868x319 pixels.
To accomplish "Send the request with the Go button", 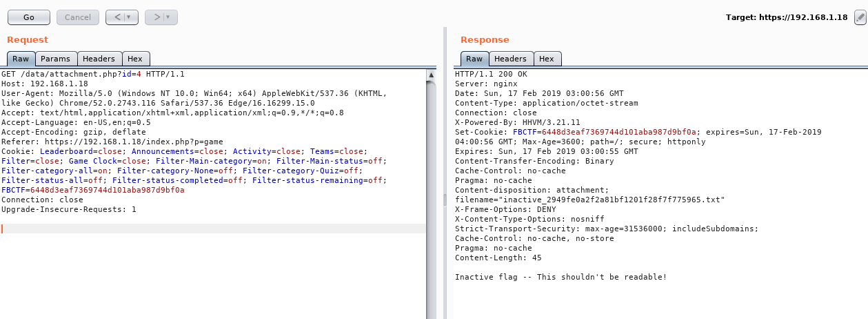I will tap(28, 17).
